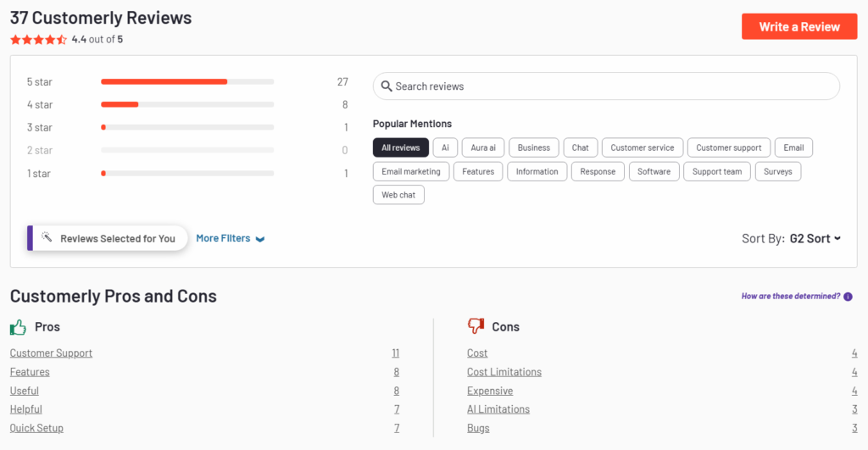Image resolution: width=868 pixels, height=450 pixels.
Task: Click the '37 Customerly Reviews' heading
Action: click(101, 18)
